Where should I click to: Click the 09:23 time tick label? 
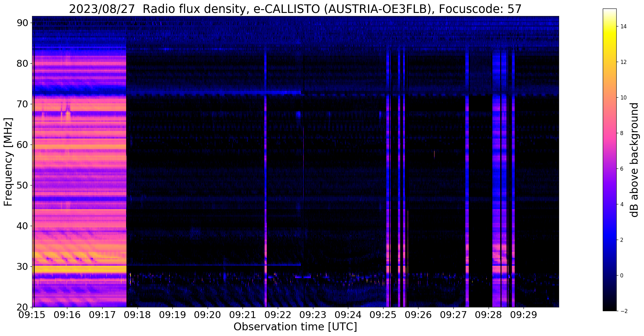(x=313, y=315)
